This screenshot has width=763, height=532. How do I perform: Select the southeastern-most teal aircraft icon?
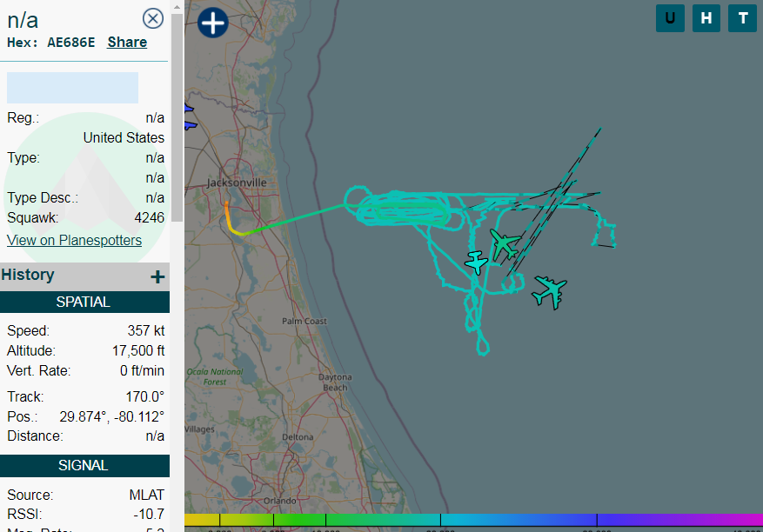[x=550, y=290]
